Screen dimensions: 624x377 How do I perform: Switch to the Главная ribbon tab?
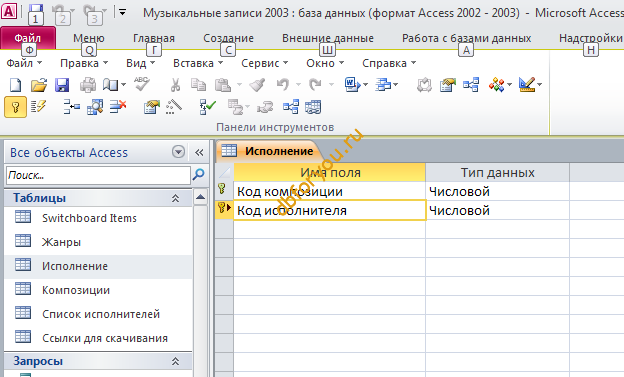tap(154, 38)
